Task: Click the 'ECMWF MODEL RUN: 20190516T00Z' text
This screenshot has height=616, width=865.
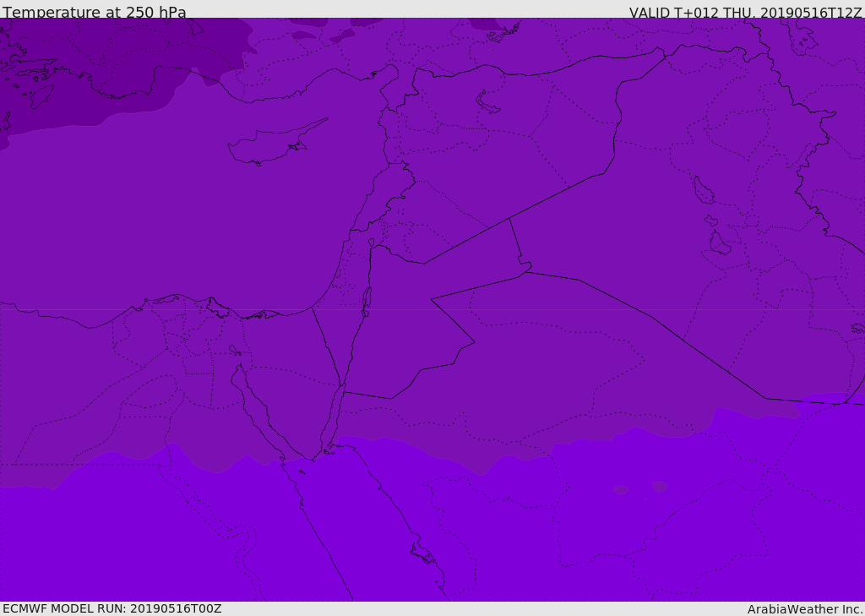Action: pyautogui.click(x=112, y=608)
